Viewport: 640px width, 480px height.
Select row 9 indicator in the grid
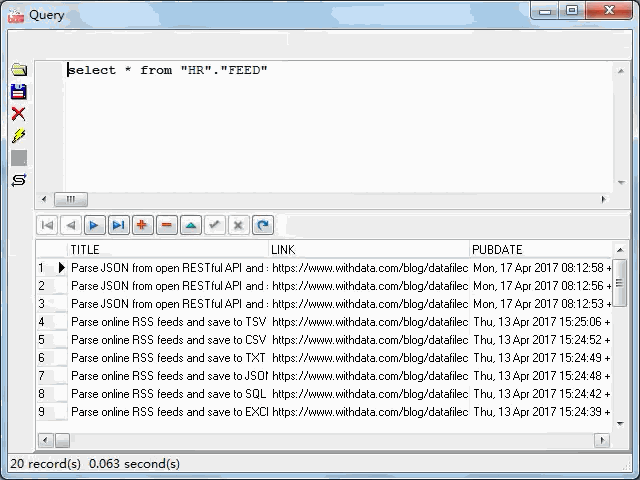point(52,411)
